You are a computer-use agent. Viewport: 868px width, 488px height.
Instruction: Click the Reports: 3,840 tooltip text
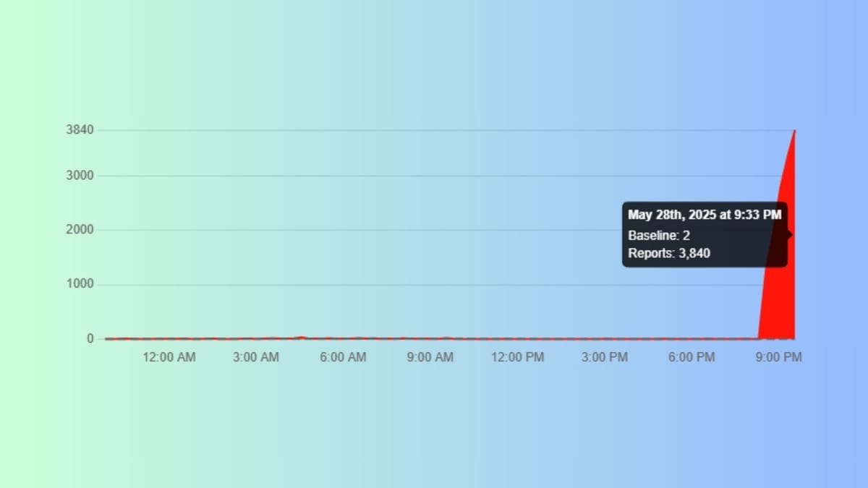(668, 253)
